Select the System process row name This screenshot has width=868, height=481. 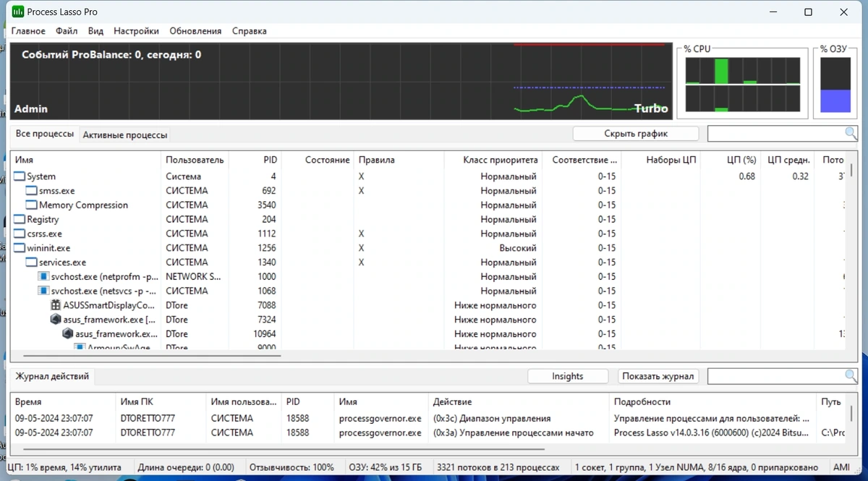tap(41, 176)
